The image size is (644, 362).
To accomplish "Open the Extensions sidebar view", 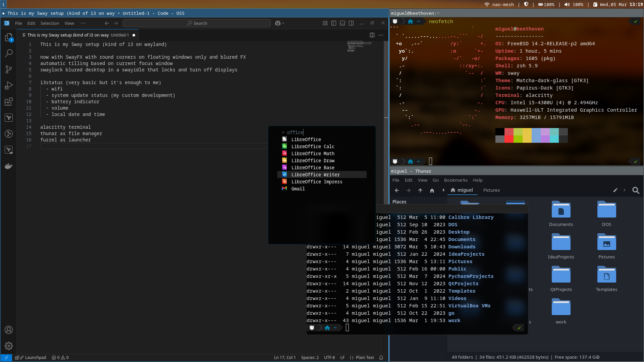I will point(9,102).
